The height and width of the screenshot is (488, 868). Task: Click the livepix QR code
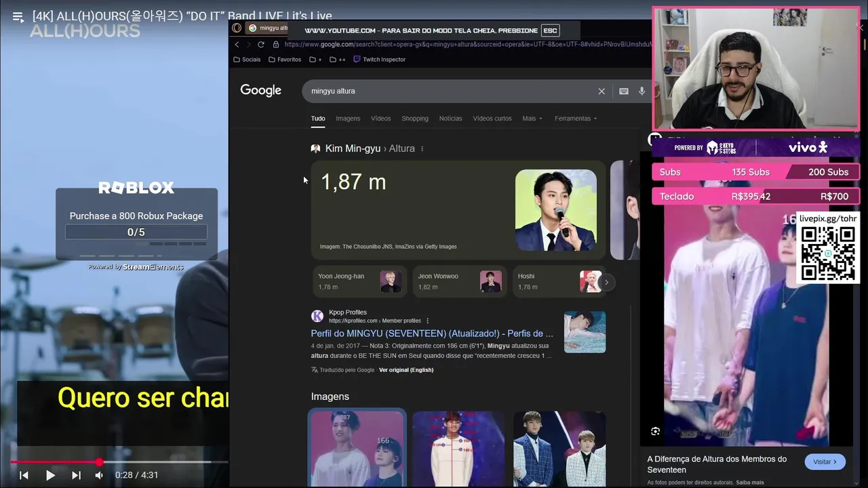828,253
